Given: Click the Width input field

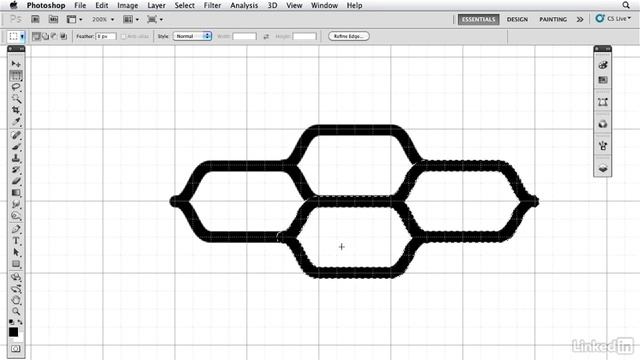Looking at the screenshot, I should coord(244,36).
